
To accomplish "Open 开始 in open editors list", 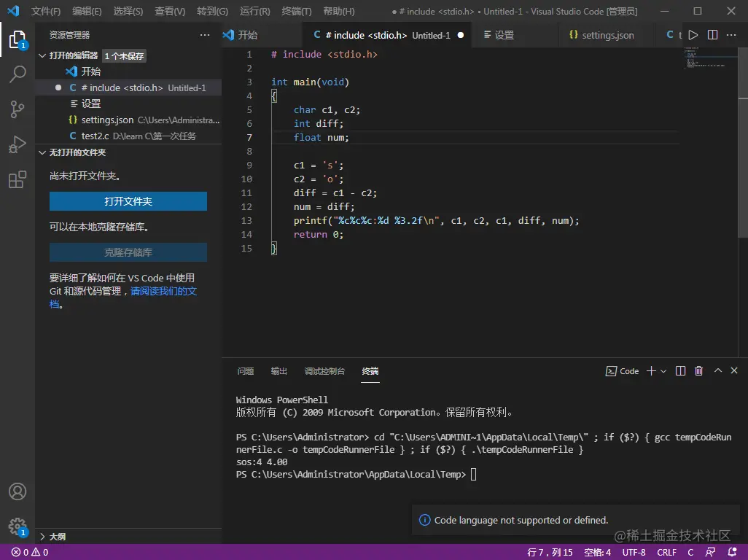I will [x=128, y=71].
